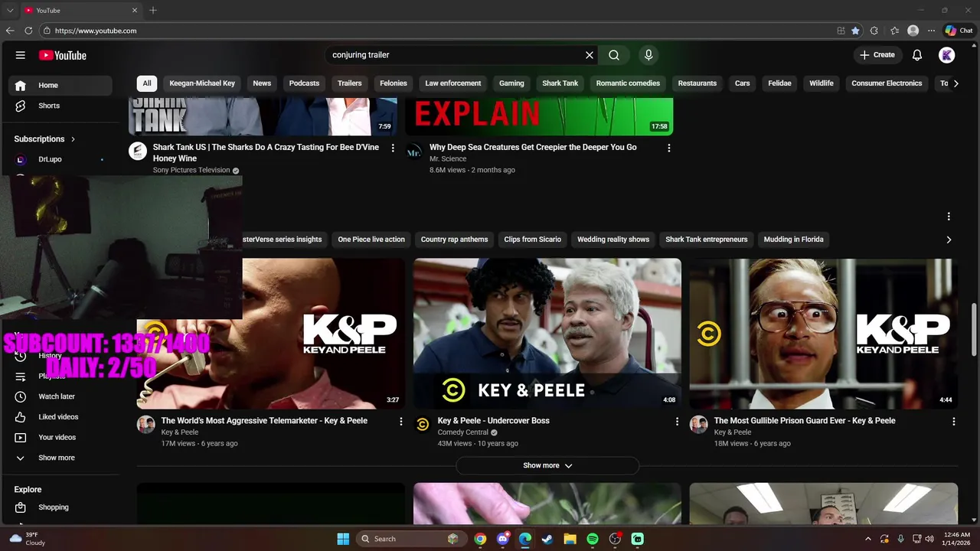The image size is (980, 551).
Task: Select the Podcasts filter chip
Action: [304, 83]
